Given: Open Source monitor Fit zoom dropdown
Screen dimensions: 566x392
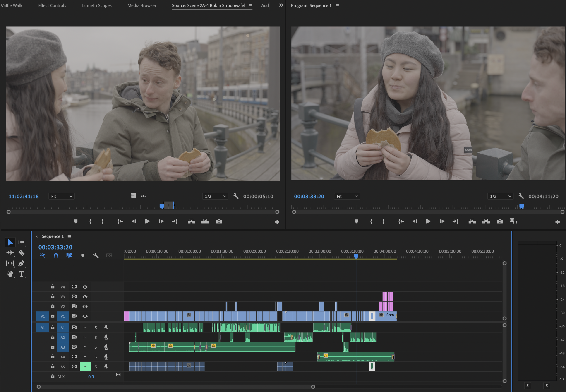Looking at the screenshot, I should point(61,196).
